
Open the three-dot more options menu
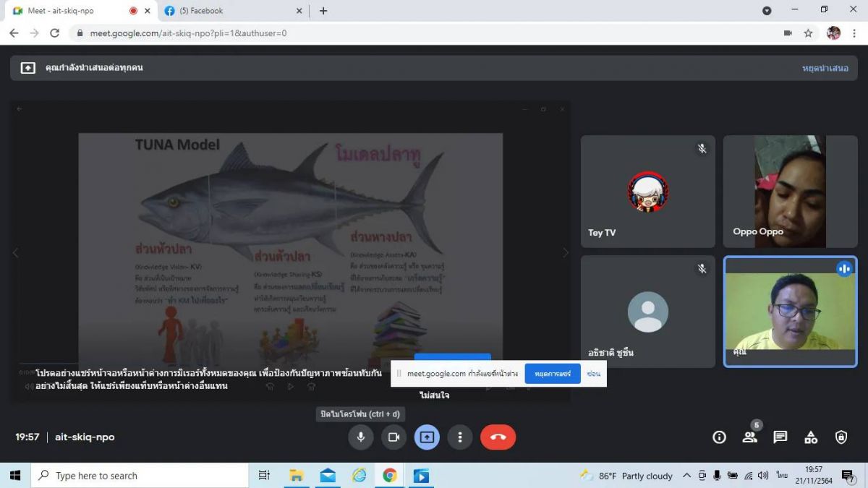tap(460, 437)
